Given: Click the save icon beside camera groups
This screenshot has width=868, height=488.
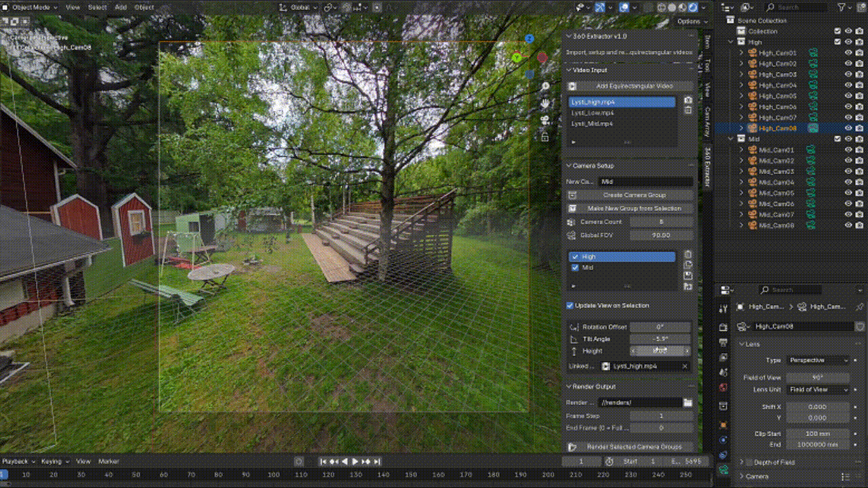Looking at the screenshot, I should coord(688,276).
